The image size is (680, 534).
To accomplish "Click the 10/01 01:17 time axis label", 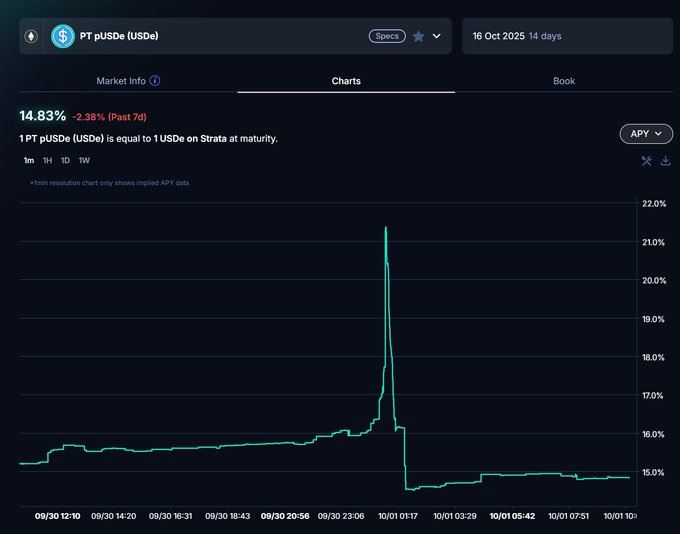I will coord(400,516).
